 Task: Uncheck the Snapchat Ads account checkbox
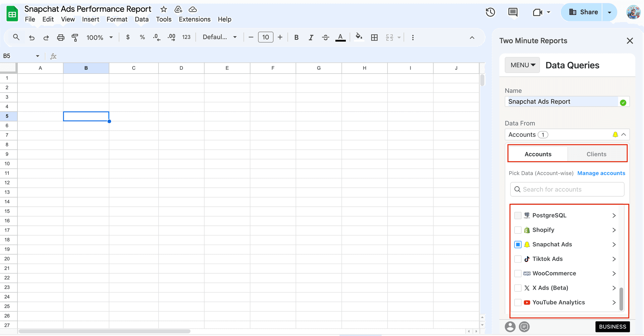click(518, 245)
